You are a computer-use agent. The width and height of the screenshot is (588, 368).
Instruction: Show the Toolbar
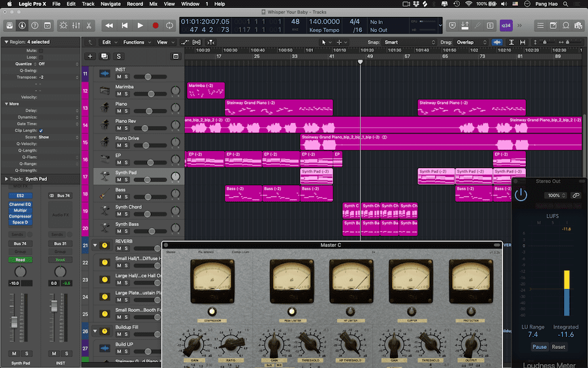47,25
